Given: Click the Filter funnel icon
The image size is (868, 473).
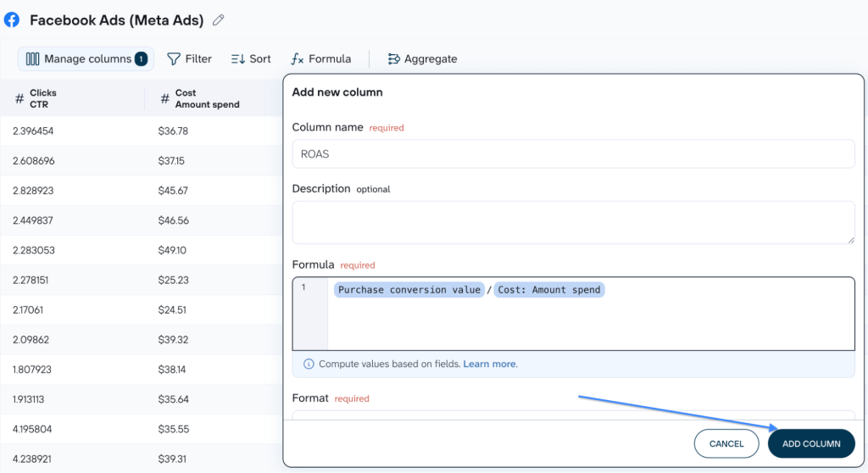Looking at the screenshot, I should tap(173, 58).
